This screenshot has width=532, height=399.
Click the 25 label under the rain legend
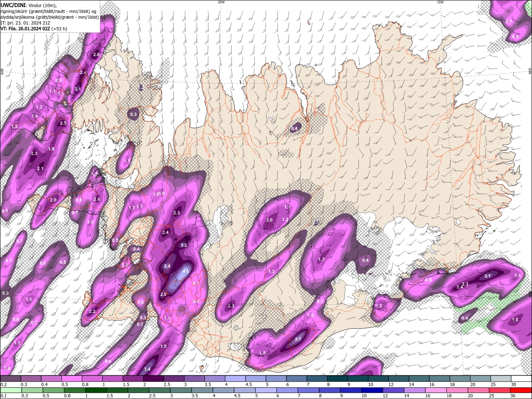(491, 396)
